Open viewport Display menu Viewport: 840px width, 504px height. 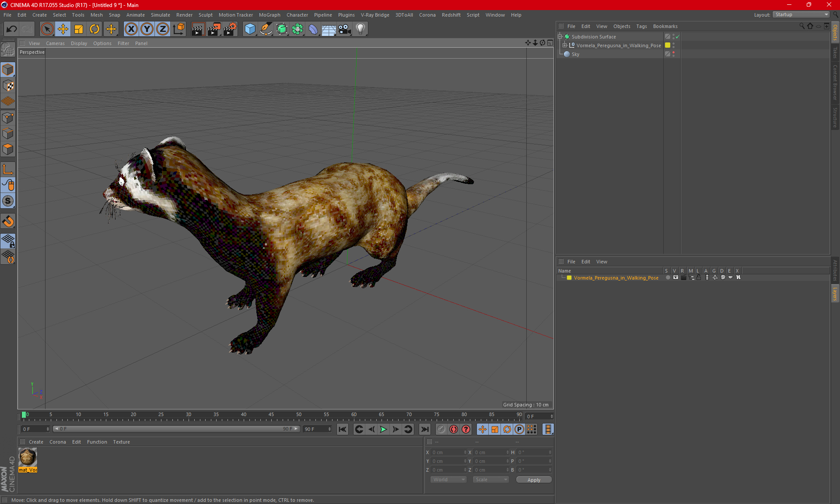pyautogui.click(x=79, y=43)
